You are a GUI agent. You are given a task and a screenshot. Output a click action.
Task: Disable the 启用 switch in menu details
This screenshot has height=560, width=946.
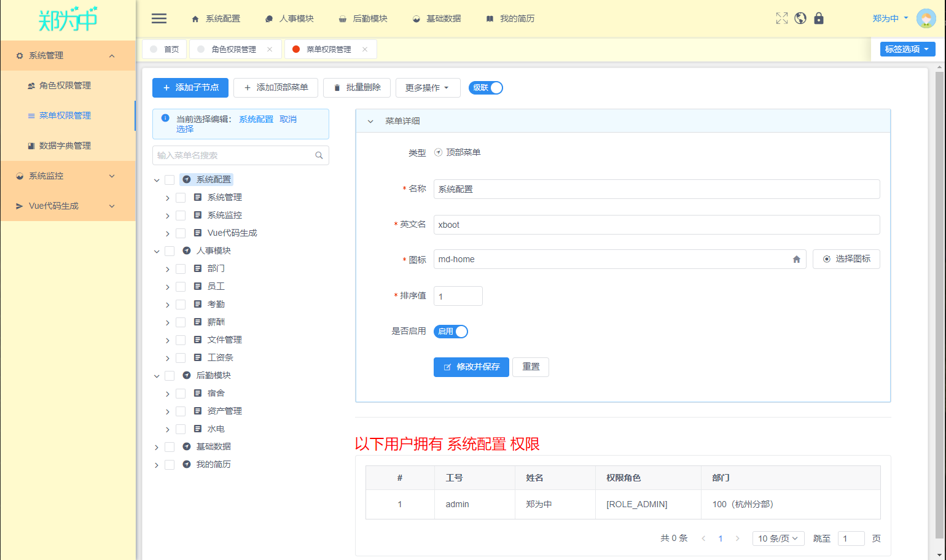(451, 331)
